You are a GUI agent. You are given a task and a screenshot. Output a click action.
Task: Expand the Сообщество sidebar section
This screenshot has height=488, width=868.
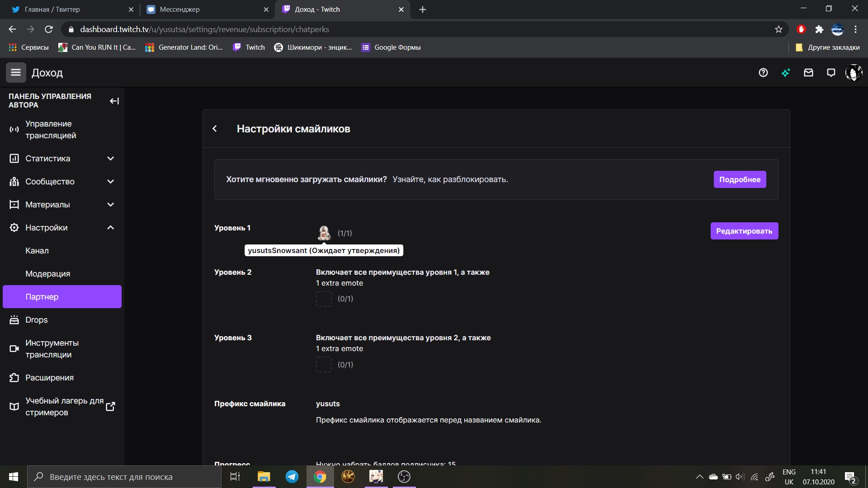click(62, 182)
